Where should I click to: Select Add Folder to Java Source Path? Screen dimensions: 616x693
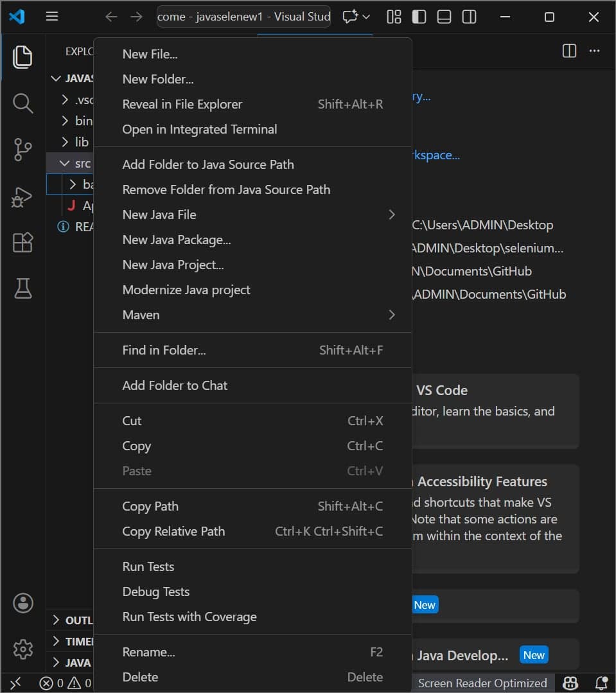click(x=253, y=165)
